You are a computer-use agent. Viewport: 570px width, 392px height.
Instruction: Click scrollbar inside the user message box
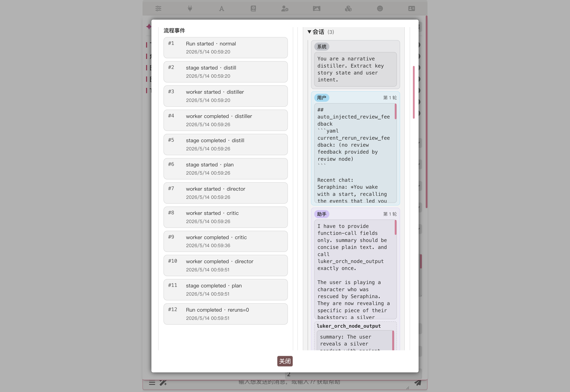(395, 112)
